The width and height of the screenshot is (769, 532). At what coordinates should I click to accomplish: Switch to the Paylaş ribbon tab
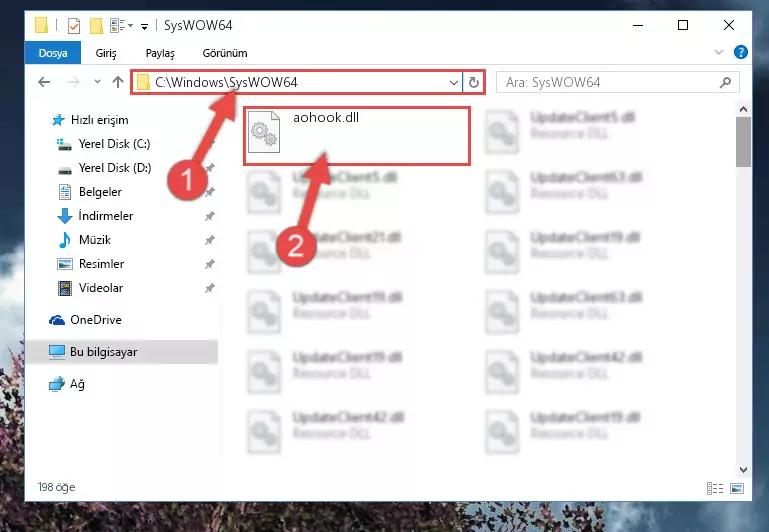click(x=160, y=53)
